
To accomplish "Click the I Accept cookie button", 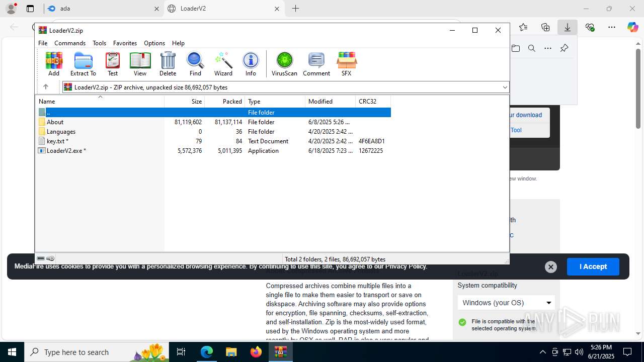I will click(x=593, y=266).
